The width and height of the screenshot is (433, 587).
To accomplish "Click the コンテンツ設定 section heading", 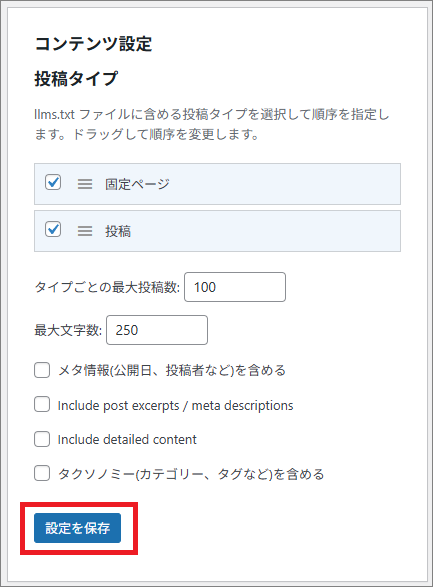I will [x=93, y=44].
